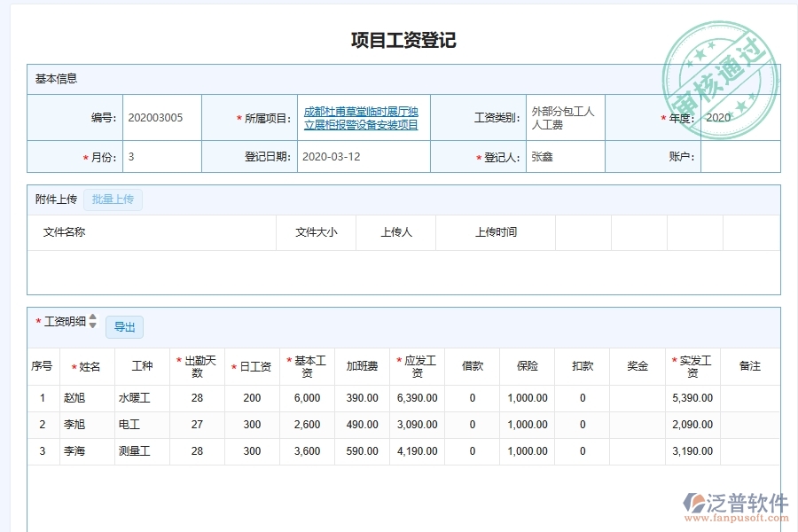Click the 账户 input field

(749, 156)
